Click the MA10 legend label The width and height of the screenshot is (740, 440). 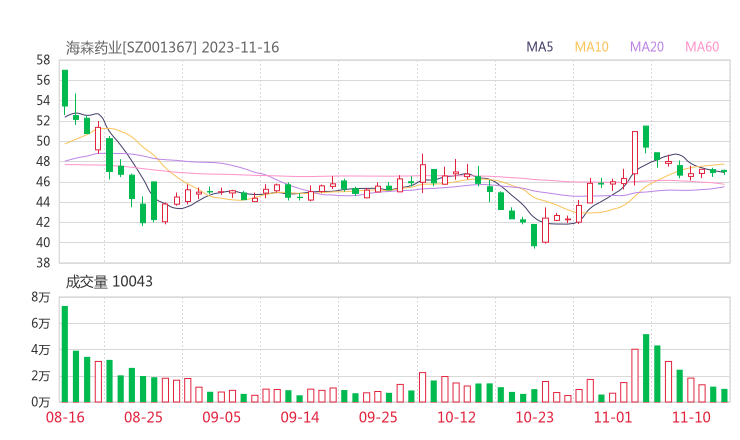click(x=591, y=47)
